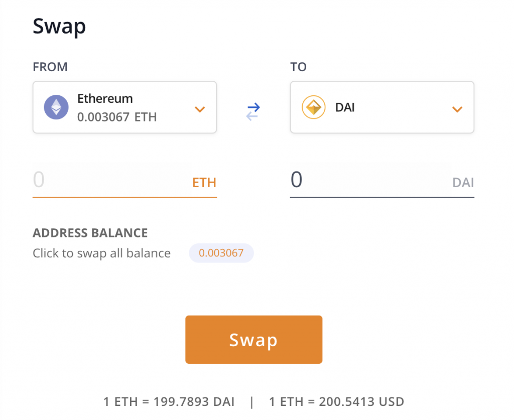Click the ADDRESS BALANCE label
514x420 pixels.
pyautogui.click(x=90, y=233)
